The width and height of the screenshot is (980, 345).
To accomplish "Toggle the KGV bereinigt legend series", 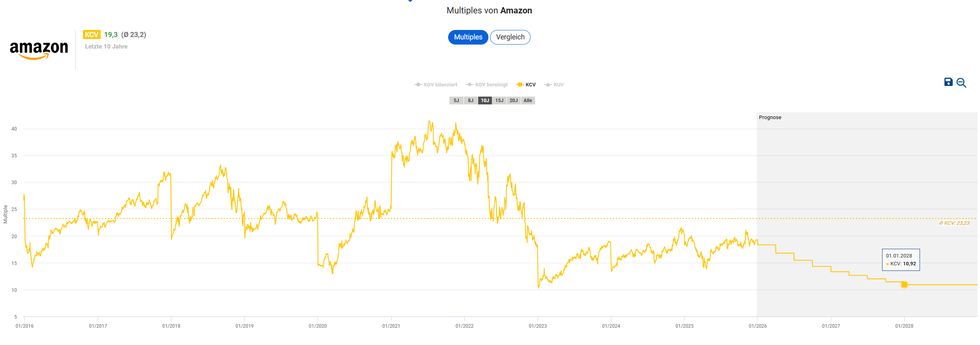I will [x=487, y=85].
